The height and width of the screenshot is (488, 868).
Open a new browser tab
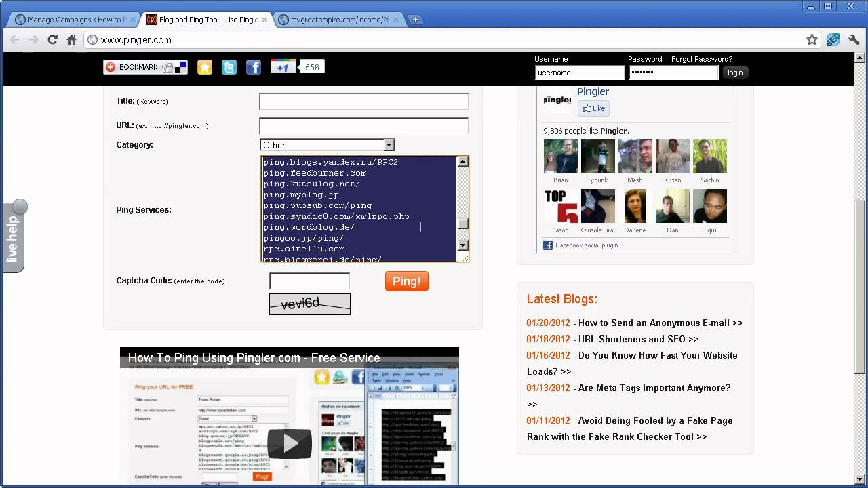(x=415, y=20)
